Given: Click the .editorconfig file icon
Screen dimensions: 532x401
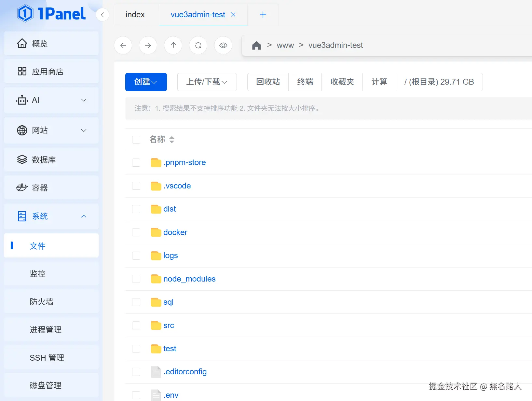Looking at the screenshot, I should point(156,372).
